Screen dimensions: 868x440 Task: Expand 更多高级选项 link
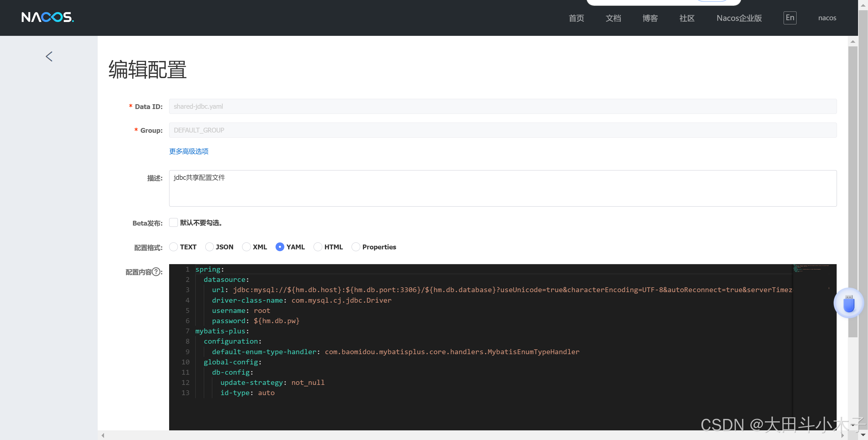tap(189, 151)
